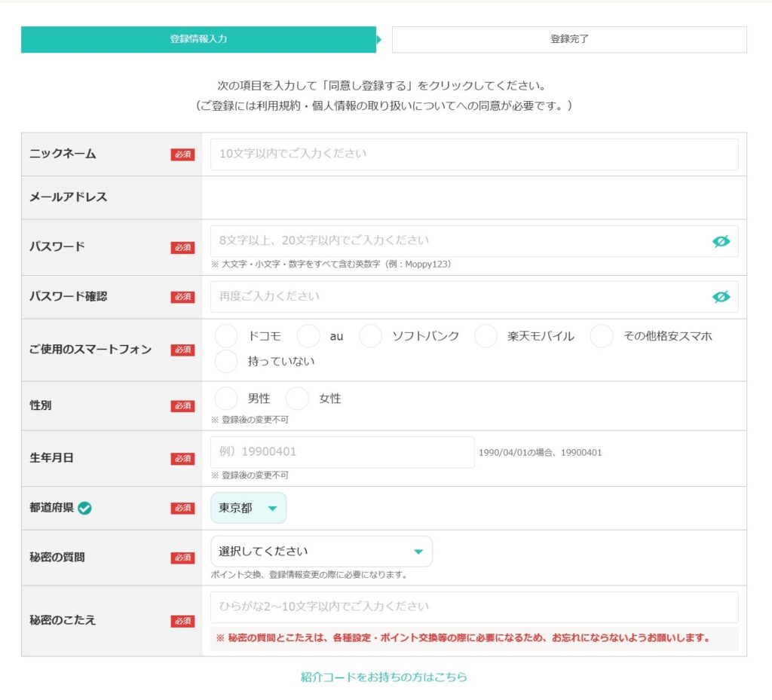Viewport: 772px width, 700px height.
Task: Focus the 生年月日 input field
Action: [342, 452]
